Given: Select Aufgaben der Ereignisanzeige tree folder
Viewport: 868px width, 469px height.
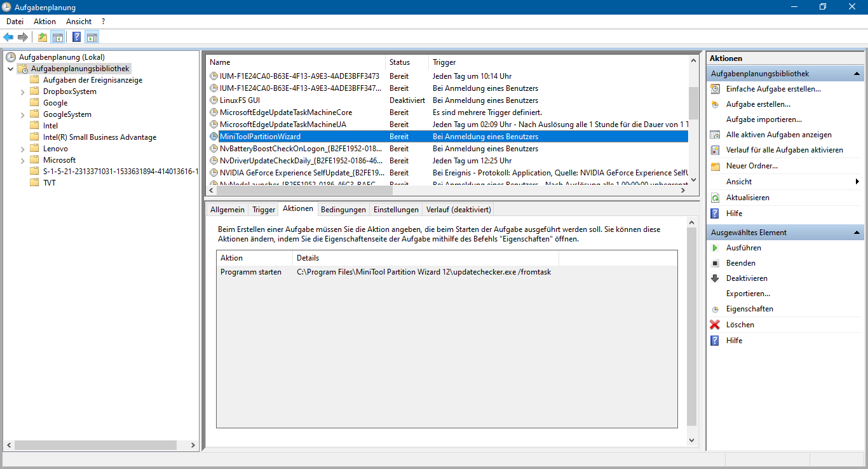Looking at the screenshot, I should 93,80.
